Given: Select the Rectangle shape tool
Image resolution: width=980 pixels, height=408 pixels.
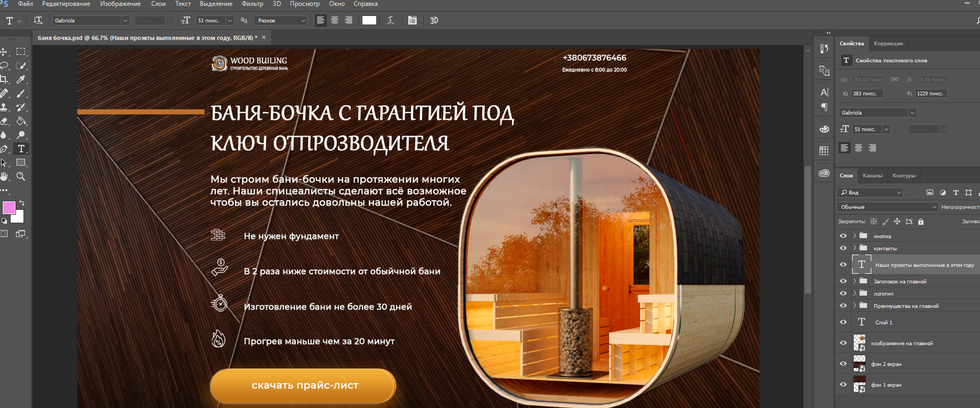Looking at the screenshot, I should coord(21,162).
